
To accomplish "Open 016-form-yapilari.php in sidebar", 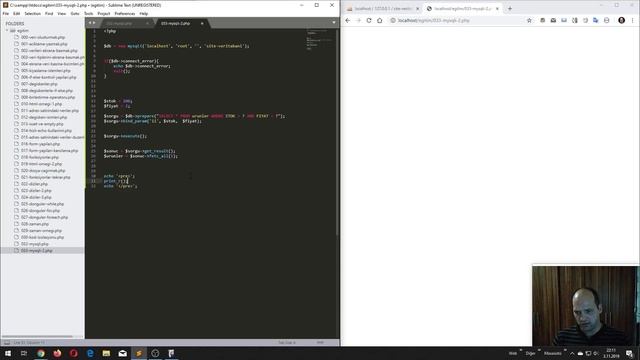I will pos(40,144).
